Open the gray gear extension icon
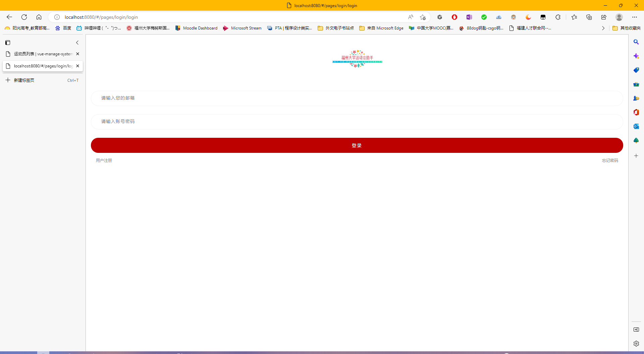Image resolution: width=644 pixels, height=354 pixels. [x=440, y=17]
